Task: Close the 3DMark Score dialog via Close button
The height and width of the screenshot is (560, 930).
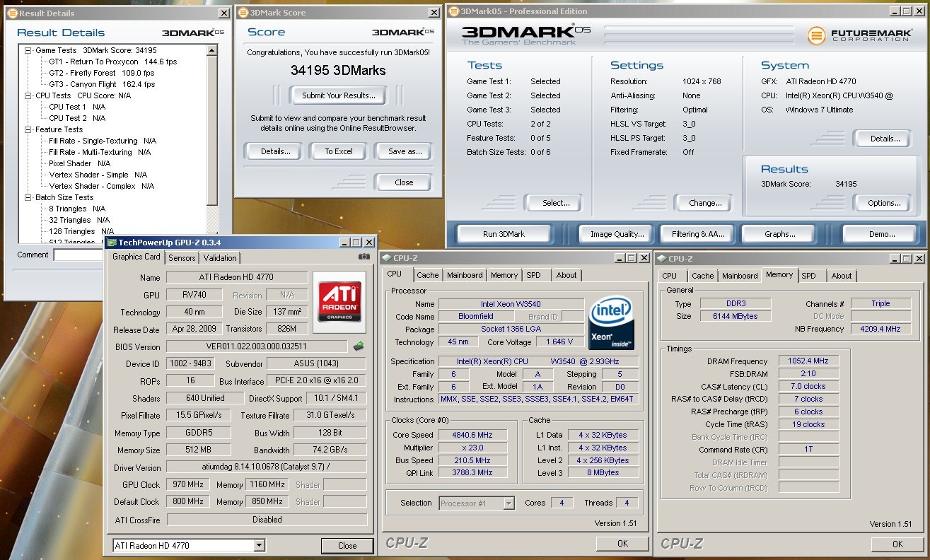Action: pyautogui.click(x=404, y=182)
